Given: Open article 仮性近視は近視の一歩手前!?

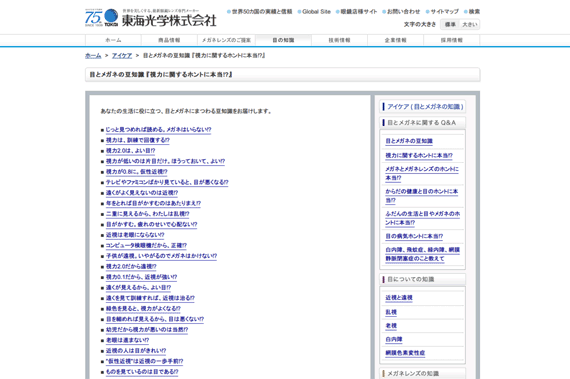Looking at the screenshot, I should [x=144, y=362].
